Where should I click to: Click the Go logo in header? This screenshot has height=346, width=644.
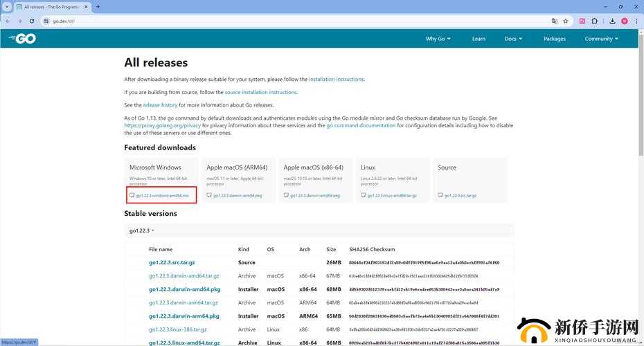click(x=24, y=39)
